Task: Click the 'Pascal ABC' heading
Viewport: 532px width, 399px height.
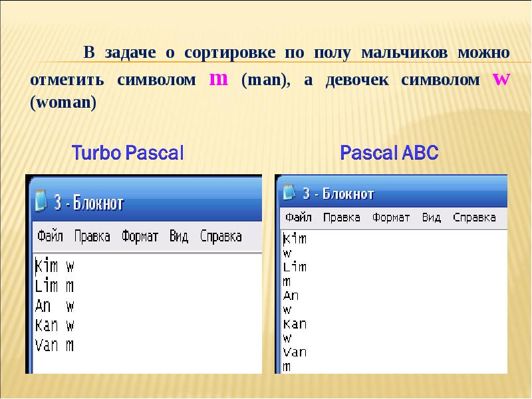Action: 389,153
